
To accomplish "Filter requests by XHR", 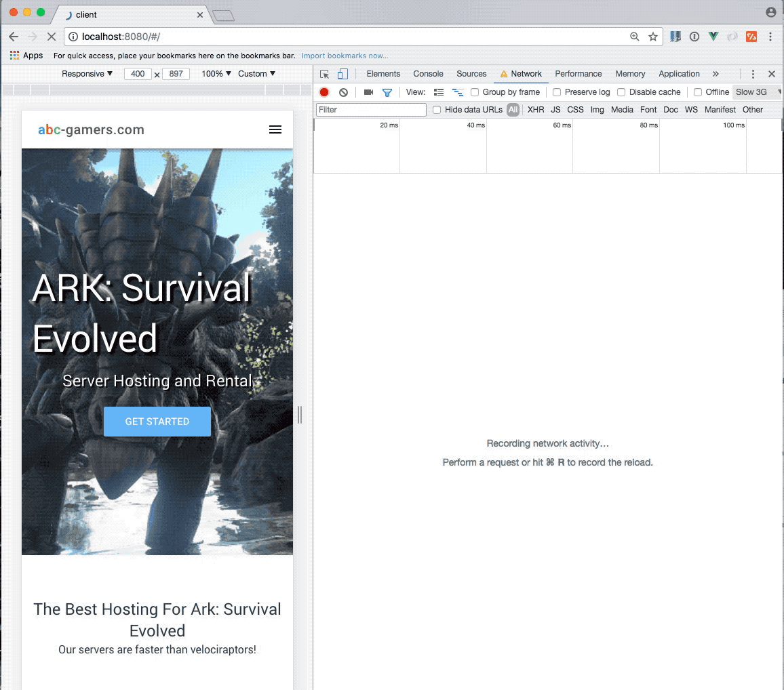I will (536, 109).
